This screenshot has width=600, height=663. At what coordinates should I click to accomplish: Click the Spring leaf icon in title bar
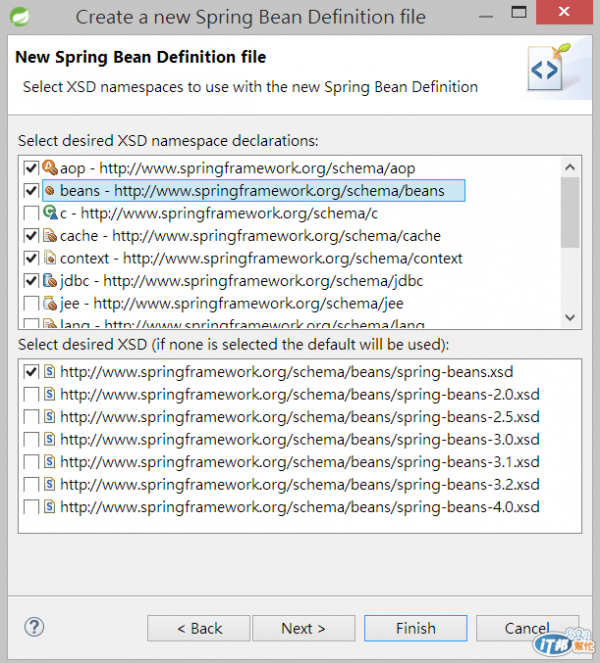click(19, 17)
